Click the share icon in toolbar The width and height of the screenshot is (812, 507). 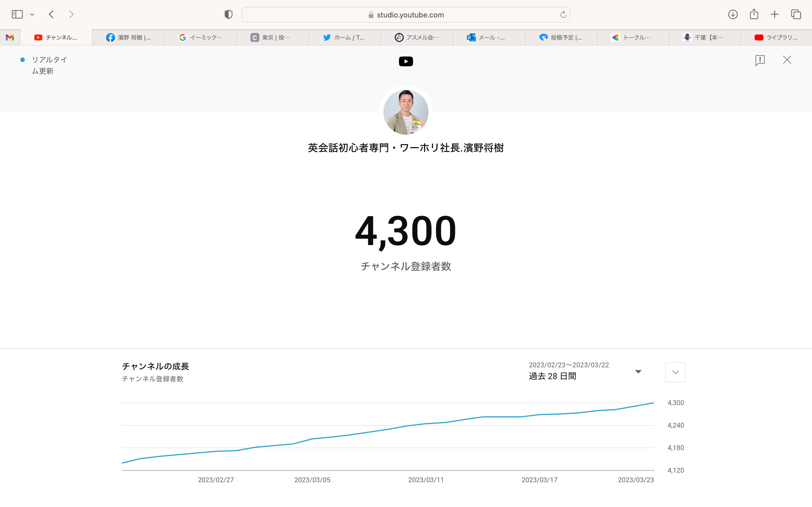coord(754,14)
